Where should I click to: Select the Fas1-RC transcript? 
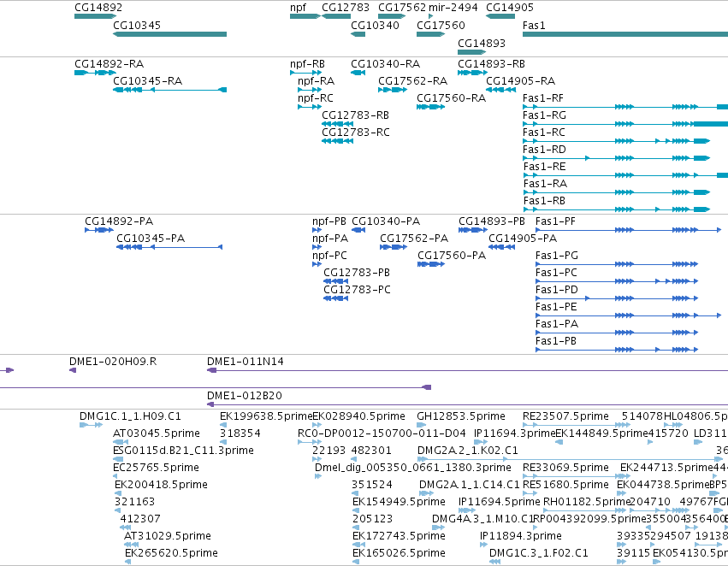click(544, 133)
